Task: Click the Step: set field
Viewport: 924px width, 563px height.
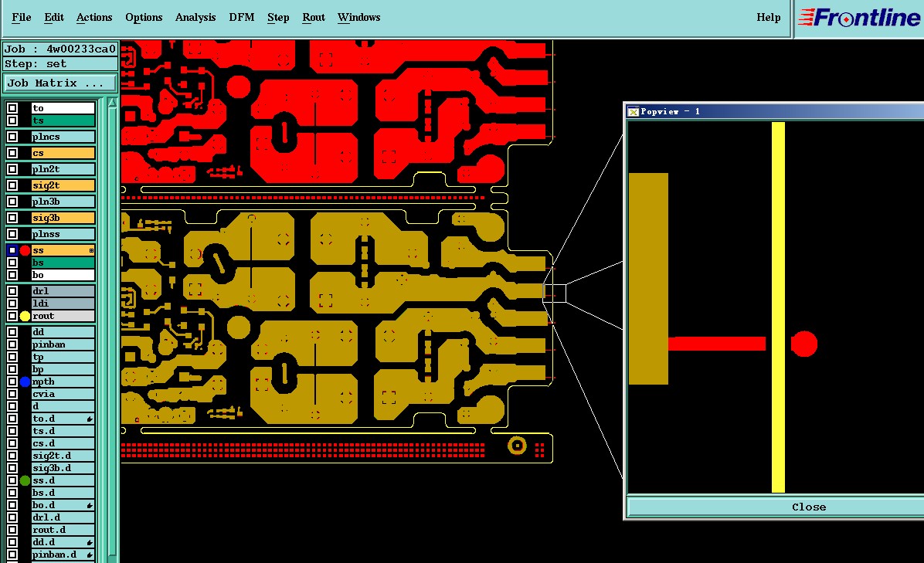Action: point(60,64)
